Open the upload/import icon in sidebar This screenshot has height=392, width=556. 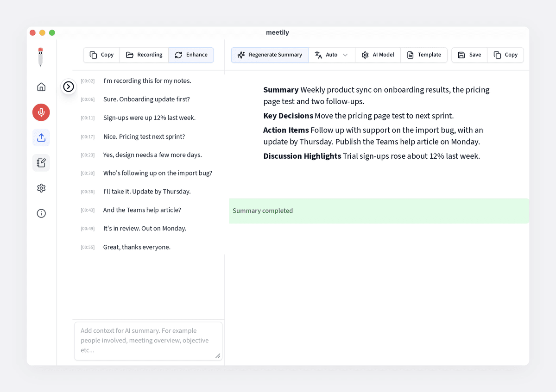[x=41, y=137]
